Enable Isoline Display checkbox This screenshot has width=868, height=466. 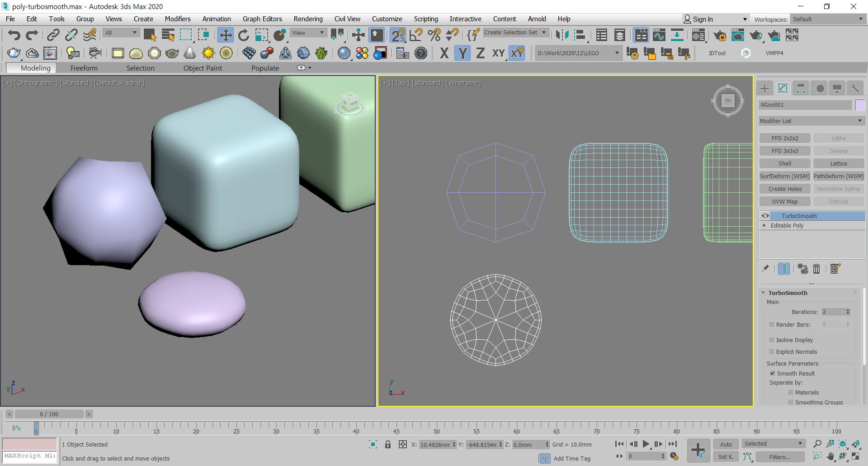tap(772, 340)
